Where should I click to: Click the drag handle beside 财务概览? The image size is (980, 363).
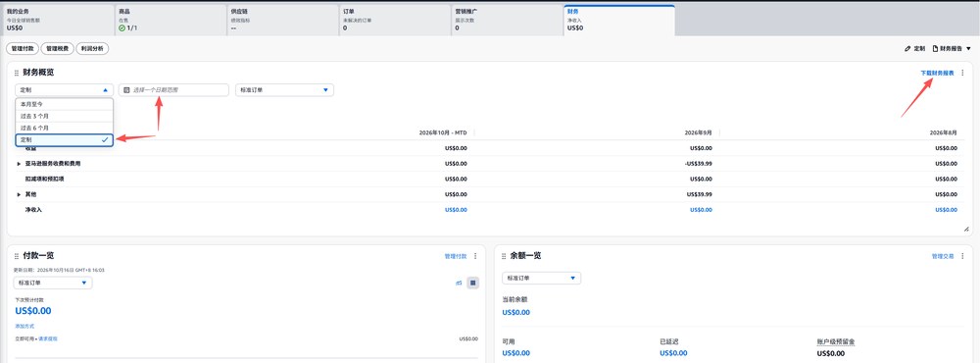click(17, 74)
